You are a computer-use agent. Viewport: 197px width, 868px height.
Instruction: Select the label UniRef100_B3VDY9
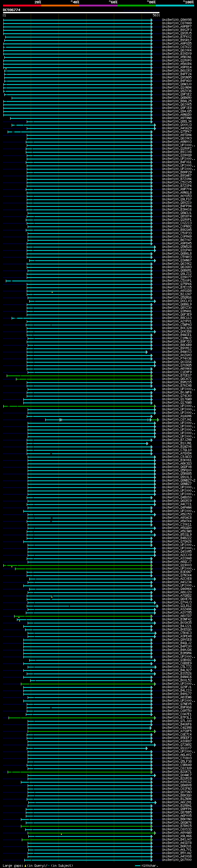[177, 54]
